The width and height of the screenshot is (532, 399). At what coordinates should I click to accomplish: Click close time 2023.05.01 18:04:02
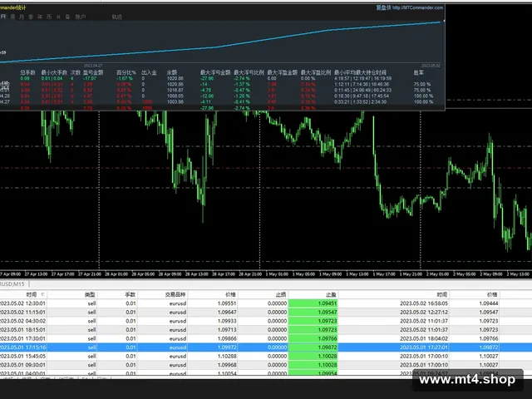click(x=424, y=338)
